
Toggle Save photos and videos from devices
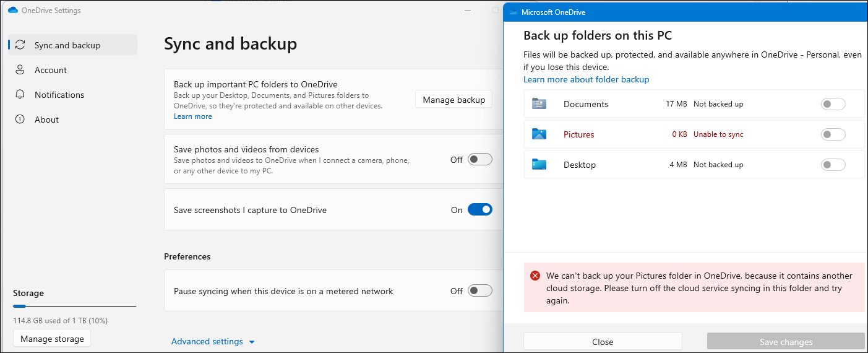click(479, 160)
